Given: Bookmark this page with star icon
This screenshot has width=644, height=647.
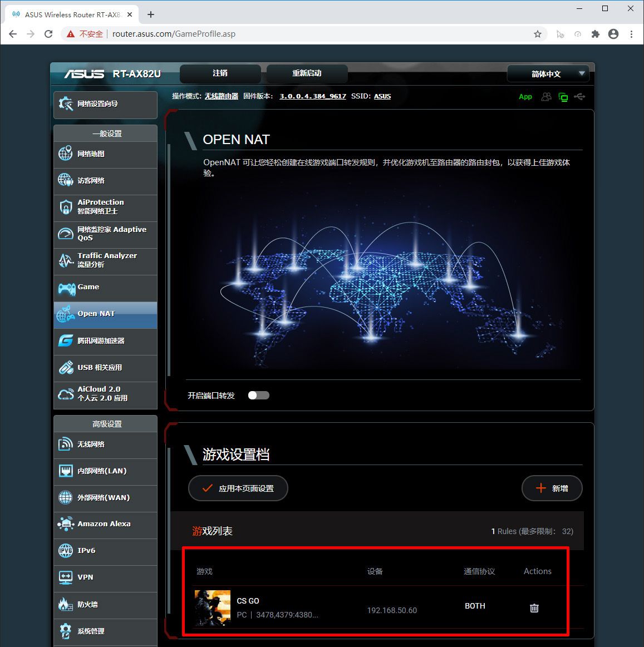Looking at the screenshot, I should (537, 34).
